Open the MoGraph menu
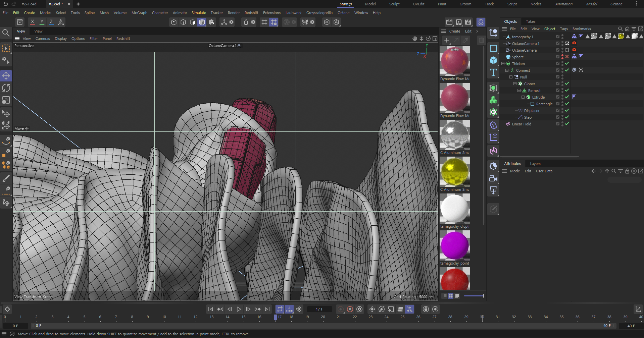 (139, 13)
